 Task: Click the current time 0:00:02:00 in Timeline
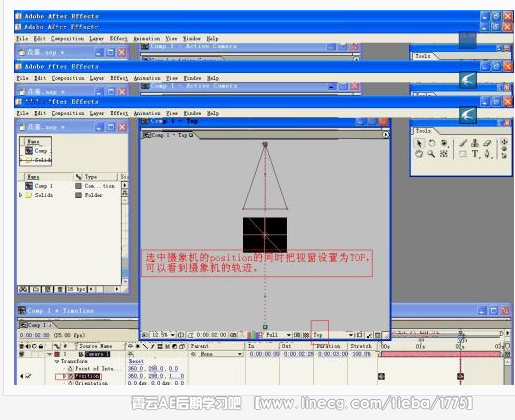click(x=35, y=335)
